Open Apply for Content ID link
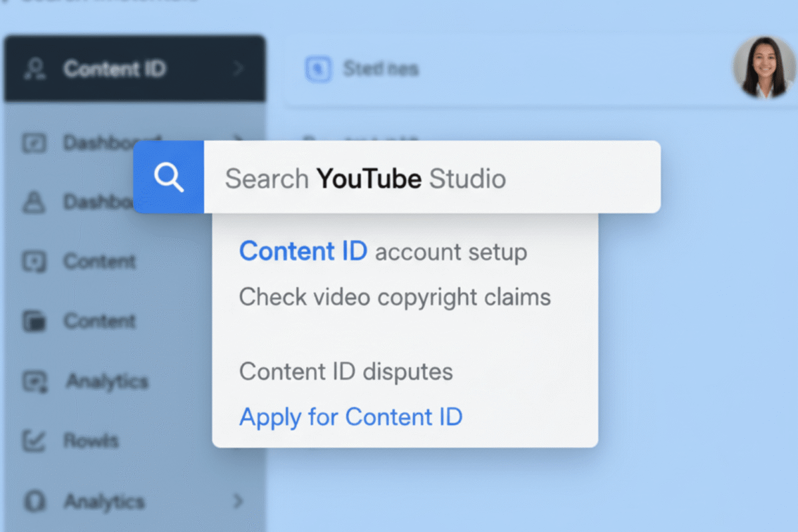The height and width of the screenshot is (532, 798). (x=350, y=417)
